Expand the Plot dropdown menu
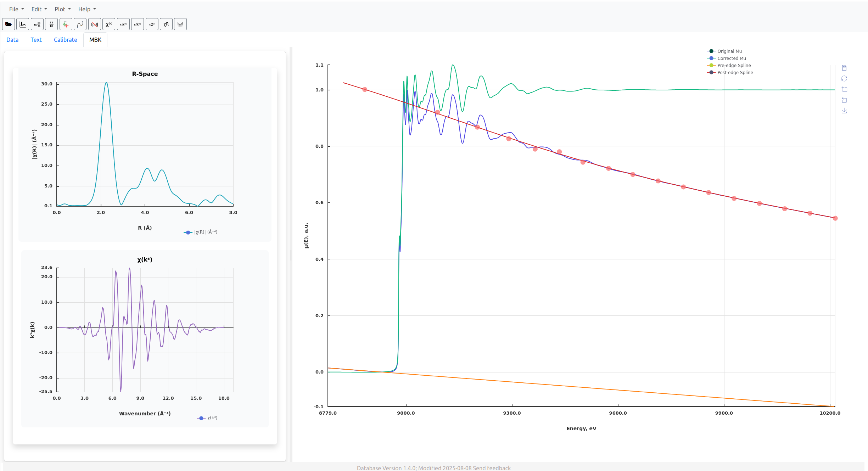 pos(62,9)
